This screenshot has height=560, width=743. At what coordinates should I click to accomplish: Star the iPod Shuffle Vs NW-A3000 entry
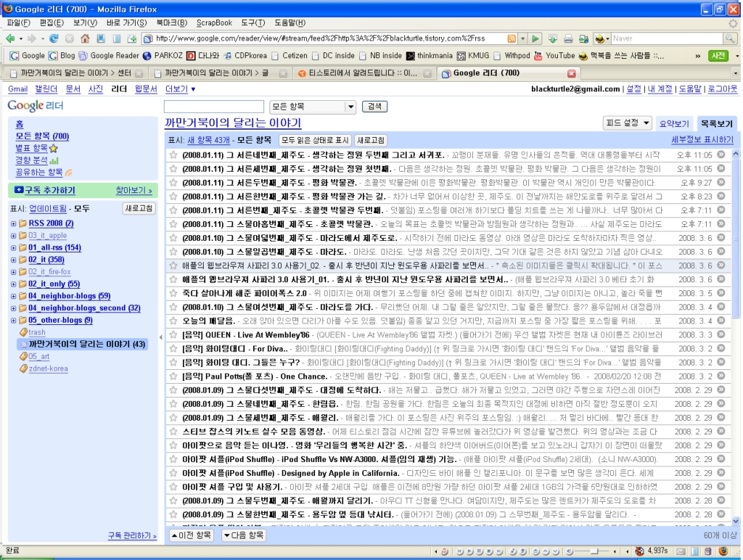point(173,459)
